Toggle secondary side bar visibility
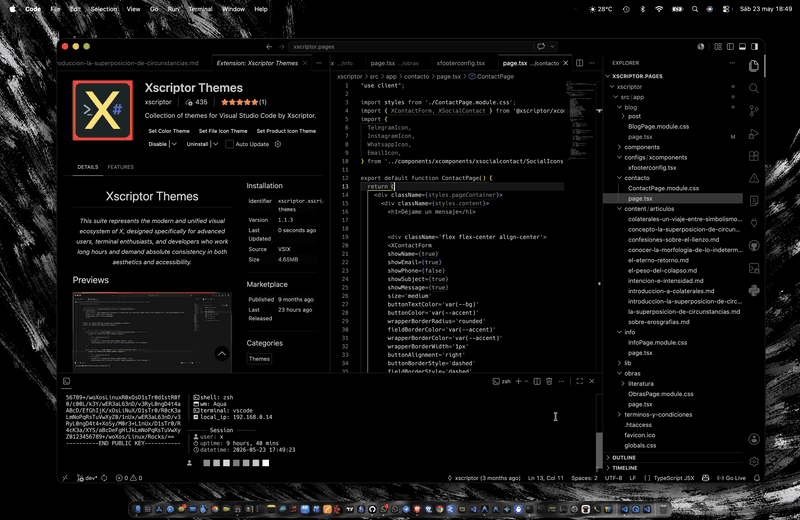800x520 pixels. click(755, 46)
